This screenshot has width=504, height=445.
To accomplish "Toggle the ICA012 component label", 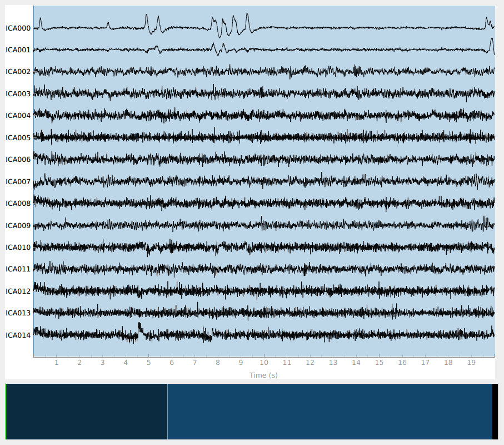I will point(18,291).
